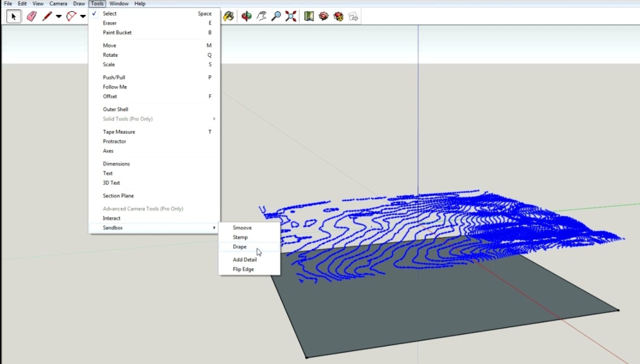This screenshot has height=364, width=640.
Task: Click the Share Model toolbar icon
Action: [x=338, y=16]
